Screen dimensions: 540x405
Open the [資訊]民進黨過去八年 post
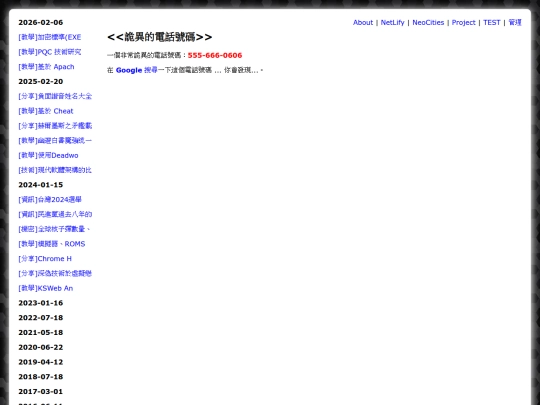pyautogui.click(x=55, y=215)
